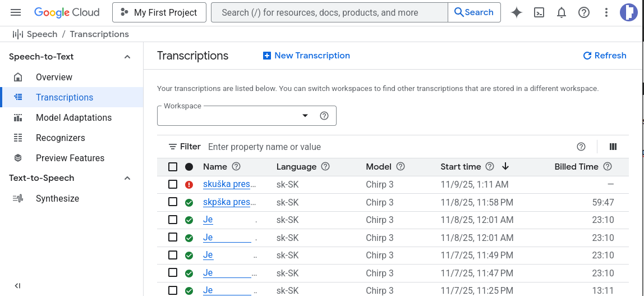Viewport: 644px width, 296px height.
Task: Sort by Start time arrow
Action: pos(505,166)
